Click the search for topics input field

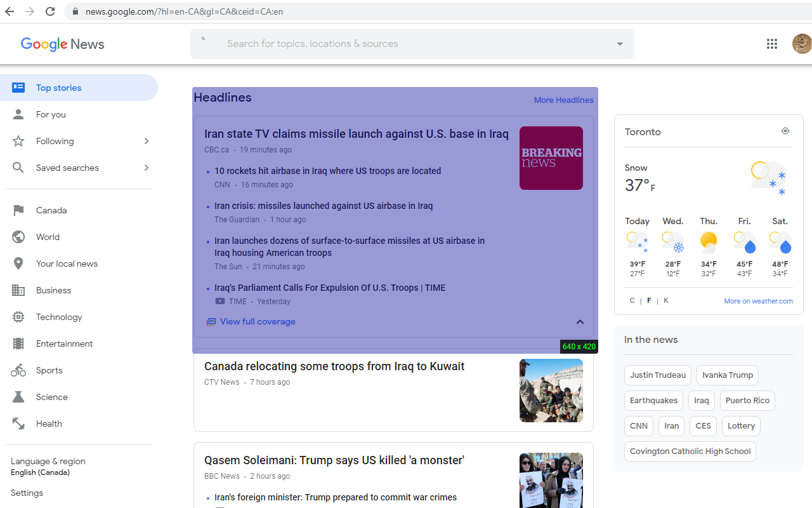[412, 44]
